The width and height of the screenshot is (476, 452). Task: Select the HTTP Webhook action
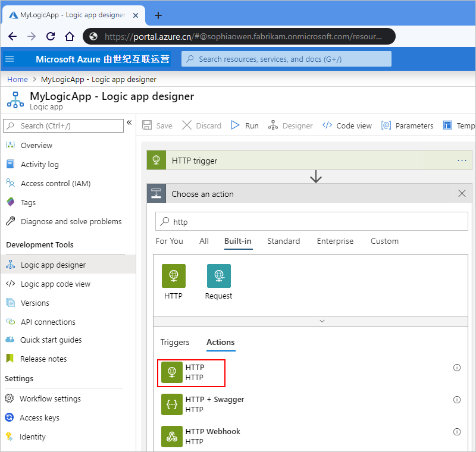(201, 436)
